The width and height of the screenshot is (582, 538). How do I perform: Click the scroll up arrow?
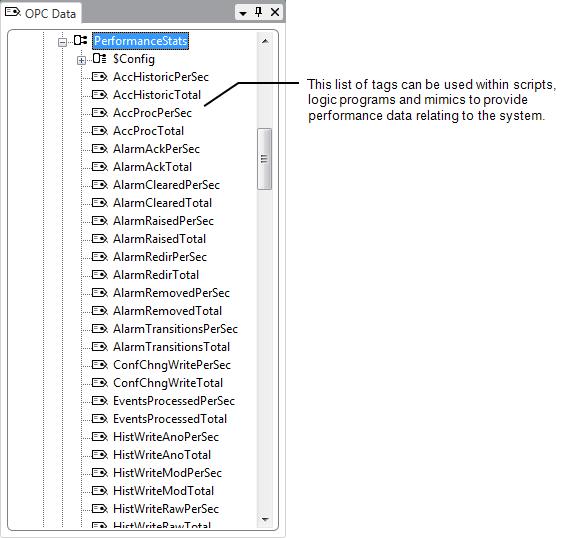(265, 41)
